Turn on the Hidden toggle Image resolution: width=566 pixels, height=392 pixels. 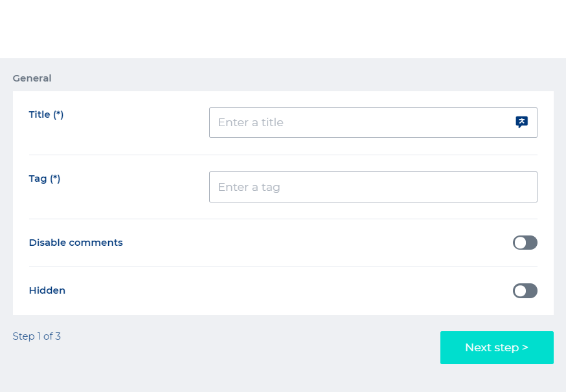(x=525, y=290)
